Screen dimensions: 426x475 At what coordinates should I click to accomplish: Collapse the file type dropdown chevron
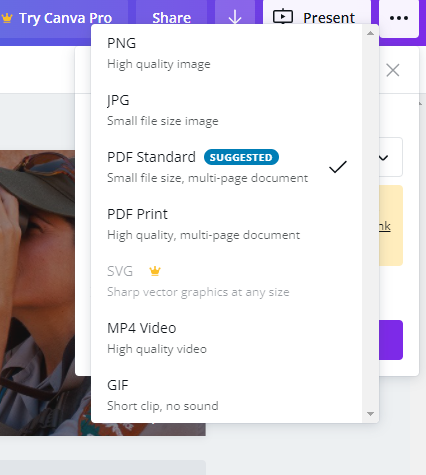click(x=384, y=157)
